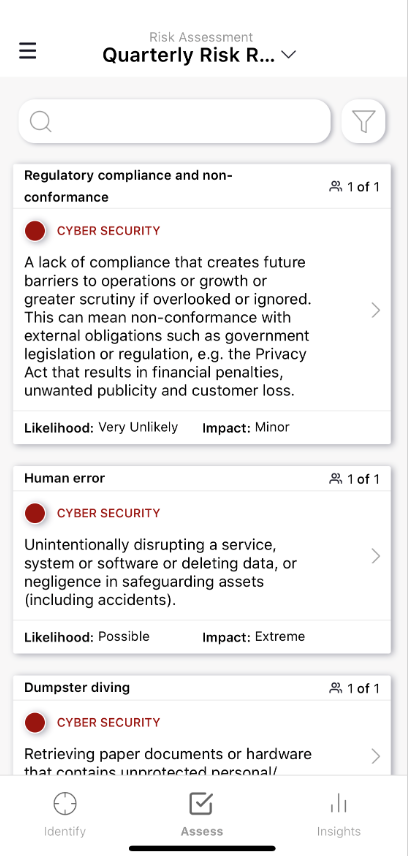
Task: Tap the Insights bar chart icon
Action: (x=339, y=804)
